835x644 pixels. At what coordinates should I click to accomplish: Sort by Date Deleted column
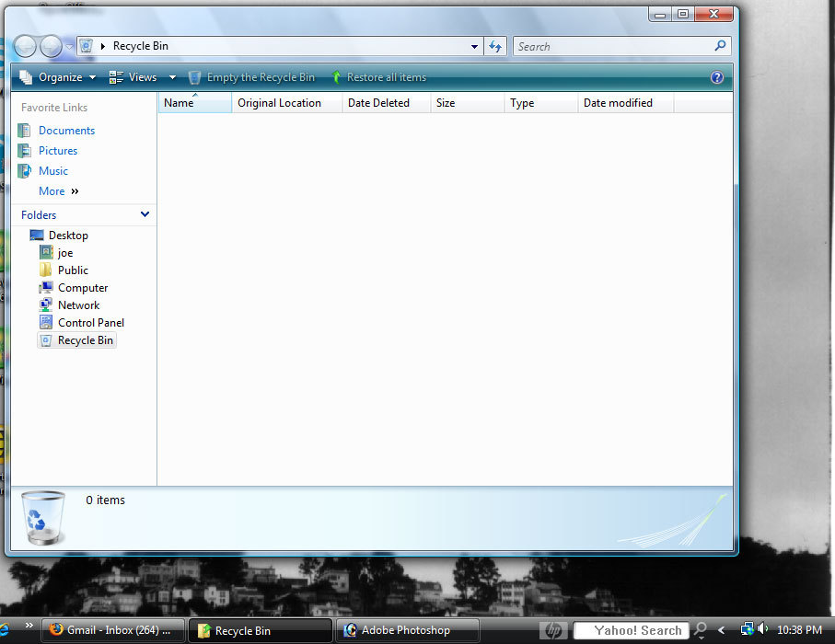[x=386, y=103]
